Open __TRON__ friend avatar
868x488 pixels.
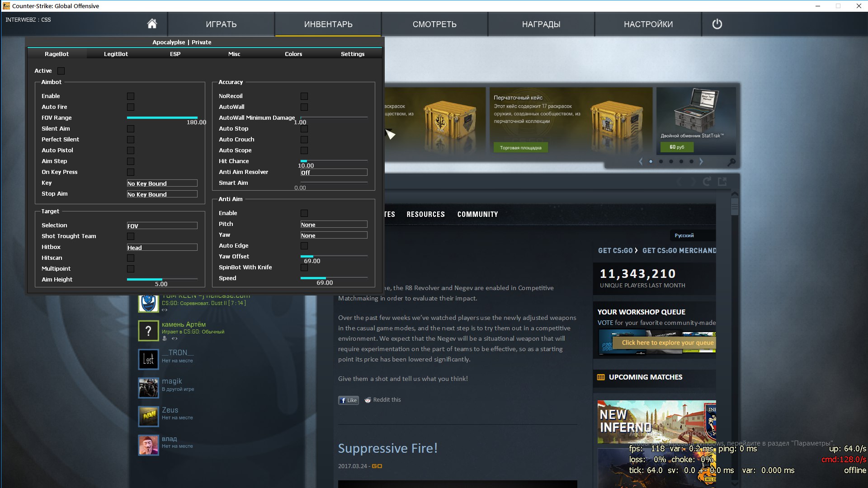[x=148, y=359]
